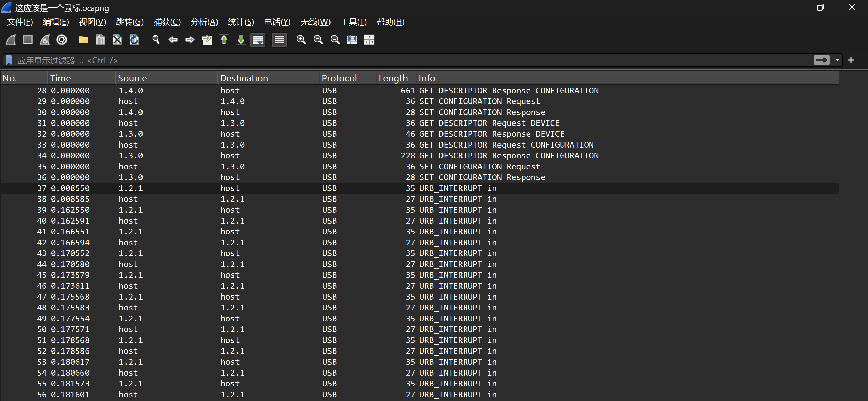Screen dimensions: 868x401
Task: Expand display filter history dropdown arrow
Action: [x=837, y=60]
